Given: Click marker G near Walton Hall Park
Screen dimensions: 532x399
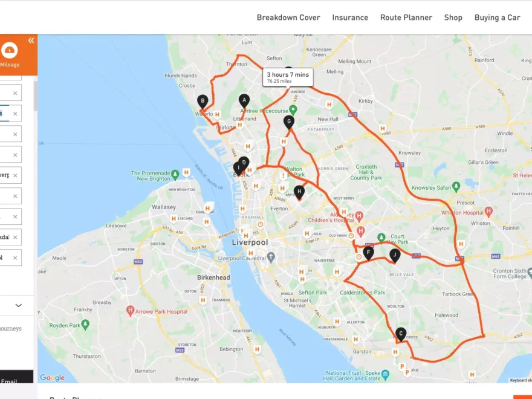Looking at the screenshot, I should tap(288, 121).
